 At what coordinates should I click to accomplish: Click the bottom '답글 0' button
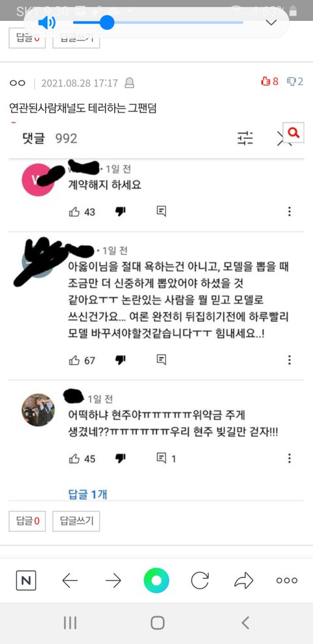click(x=27, y=521)
